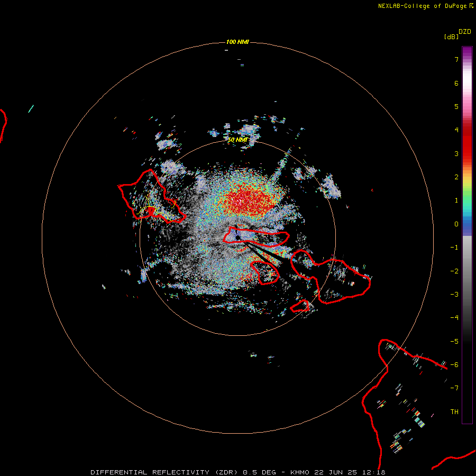Click the radar site center dot
The image size is (476, 476).
(x=237, y=237)
